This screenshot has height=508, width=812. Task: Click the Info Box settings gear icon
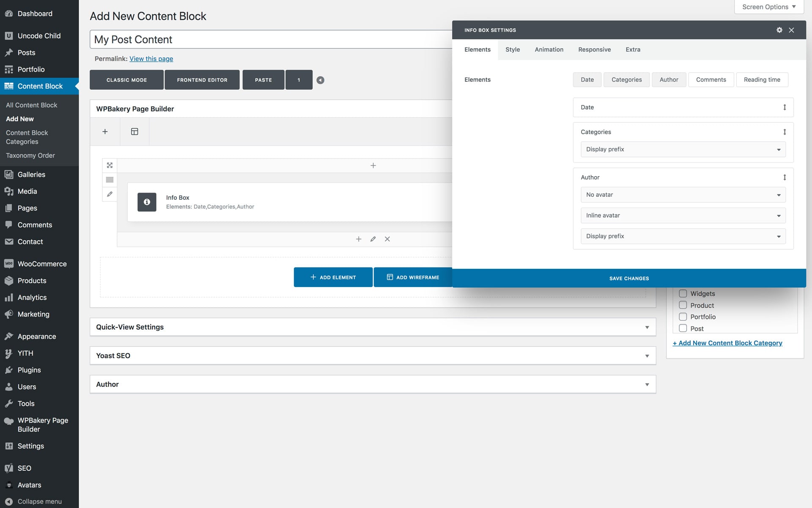779,30
